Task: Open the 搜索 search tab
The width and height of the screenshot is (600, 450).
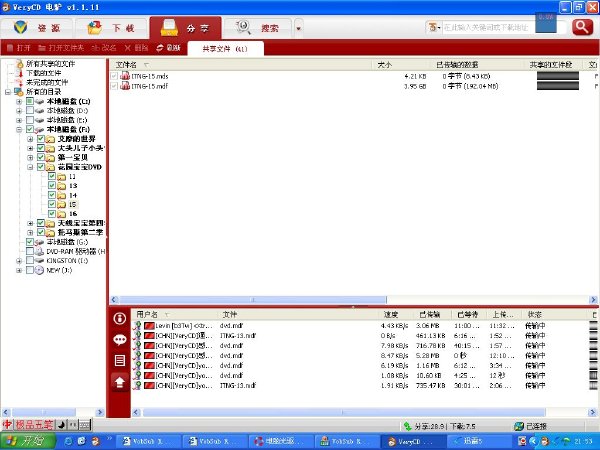Action: [258, 28]
